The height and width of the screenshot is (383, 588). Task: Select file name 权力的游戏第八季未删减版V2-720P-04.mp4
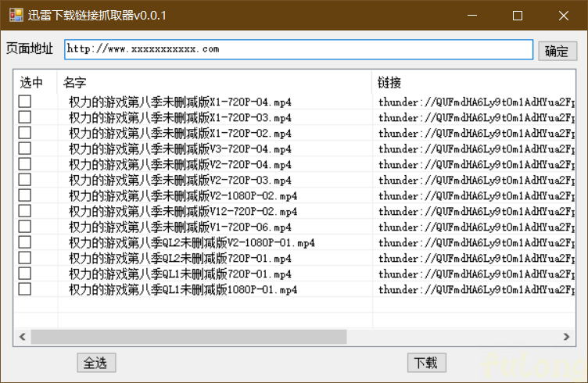point(180,164)
